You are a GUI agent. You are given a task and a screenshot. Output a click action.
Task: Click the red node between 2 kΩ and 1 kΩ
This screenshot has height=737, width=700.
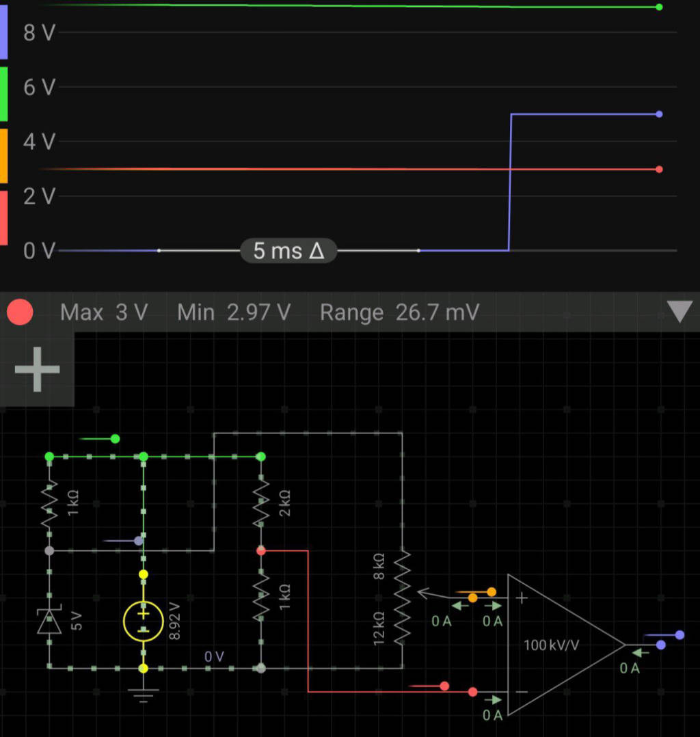click(x=261, y=550)
